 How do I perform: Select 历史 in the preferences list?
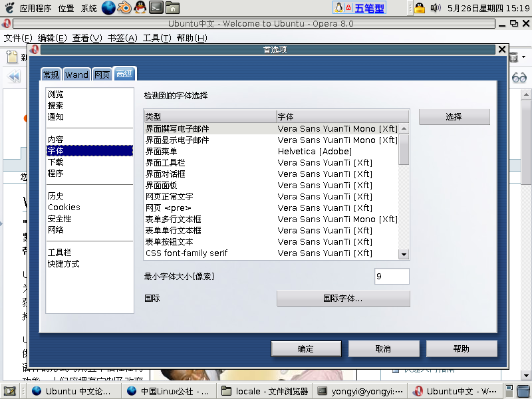90,196
